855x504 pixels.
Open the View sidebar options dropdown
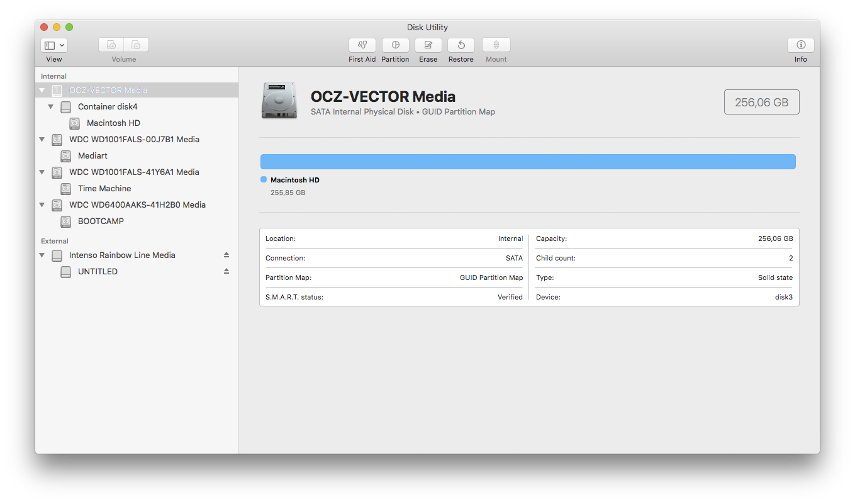point(54,45)
